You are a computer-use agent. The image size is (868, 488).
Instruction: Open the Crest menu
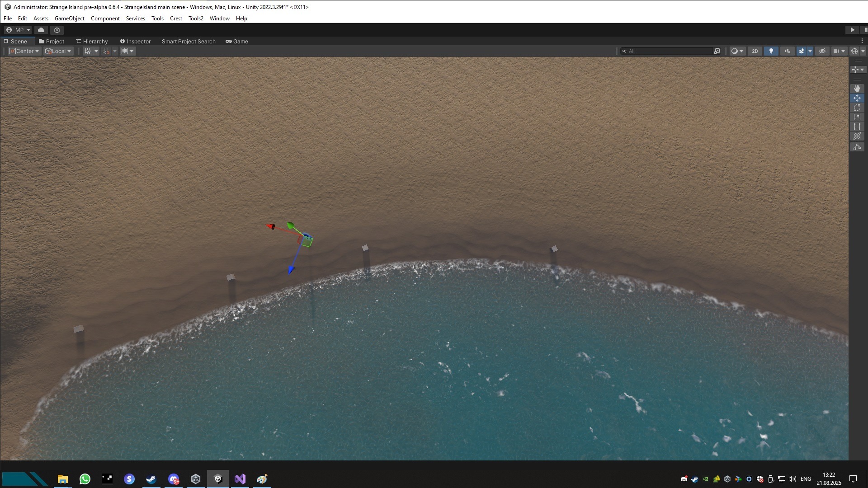pos(176,19)
